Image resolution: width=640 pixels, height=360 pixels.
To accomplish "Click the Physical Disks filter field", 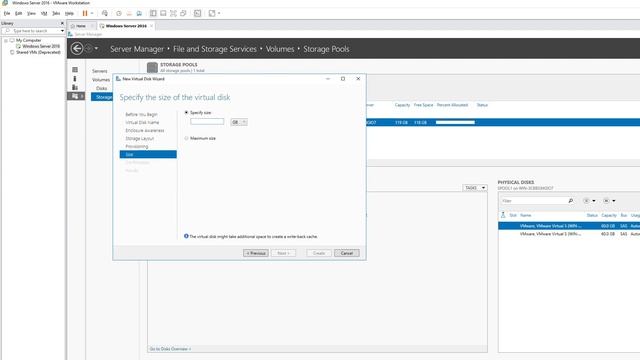I will (x=533, y=201).
